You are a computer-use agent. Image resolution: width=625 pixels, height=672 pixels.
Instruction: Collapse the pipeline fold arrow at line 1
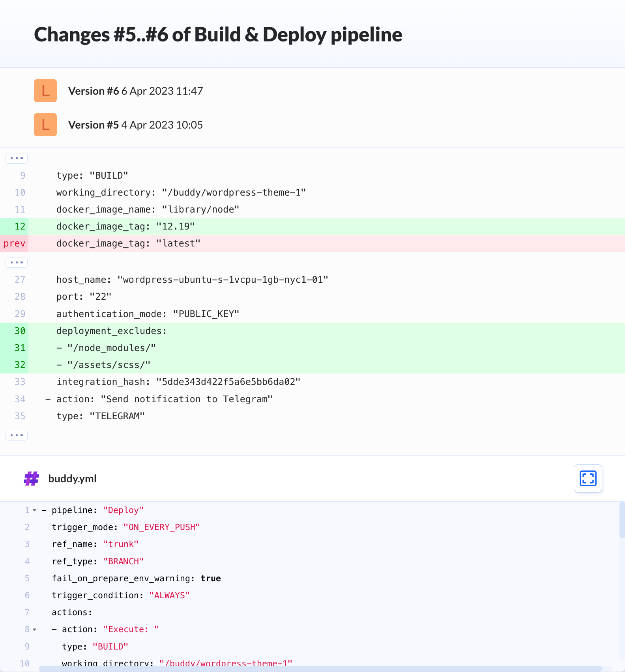(35, 510)
